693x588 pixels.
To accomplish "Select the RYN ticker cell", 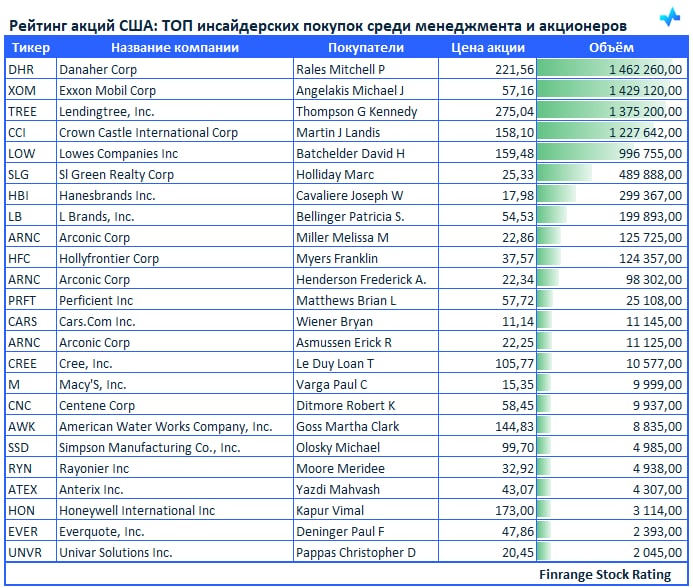I will tap(31, 468).
